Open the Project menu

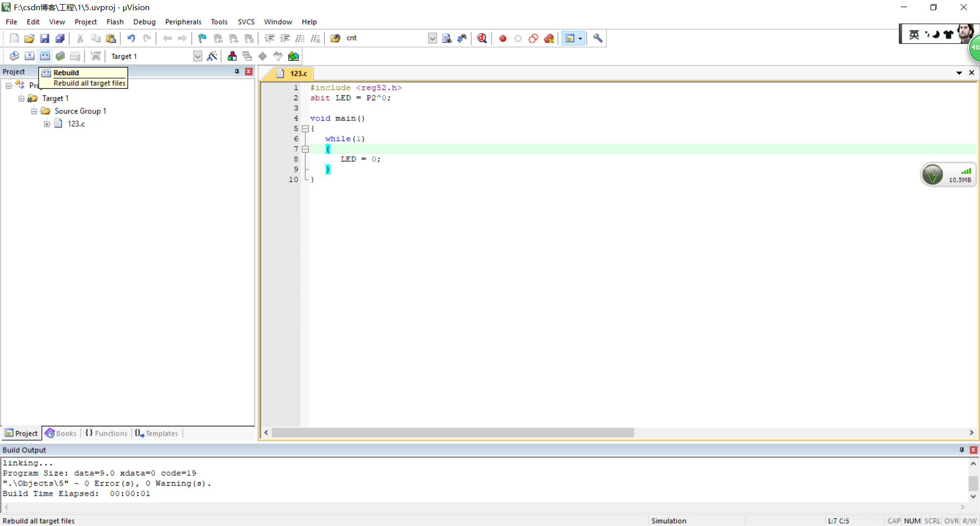[86, 22]
